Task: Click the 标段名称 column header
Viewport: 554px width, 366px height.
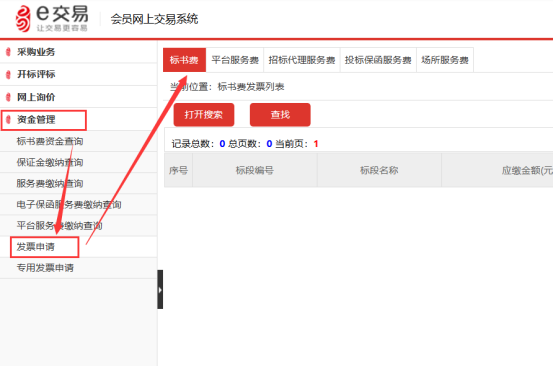Action: (379, 170)
